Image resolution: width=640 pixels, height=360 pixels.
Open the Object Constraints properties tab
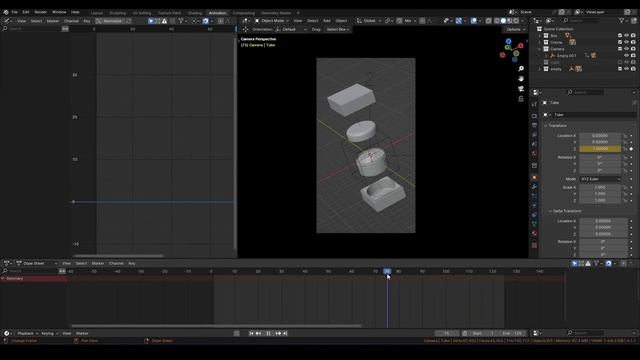534,215
